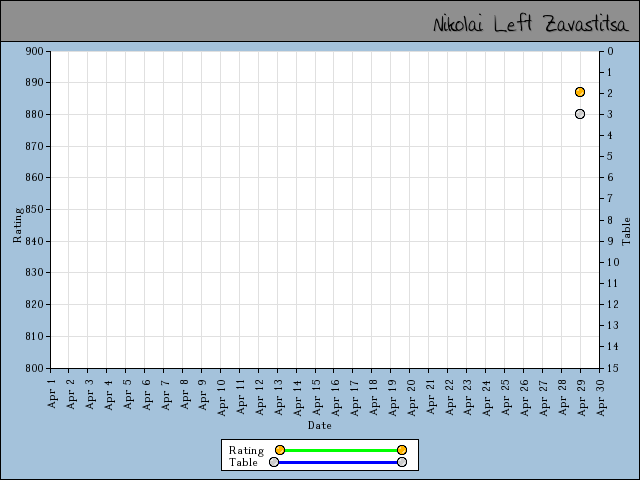Click the 880 rating axis value
This screenshot has height=480, width=640.
(34, 114)
